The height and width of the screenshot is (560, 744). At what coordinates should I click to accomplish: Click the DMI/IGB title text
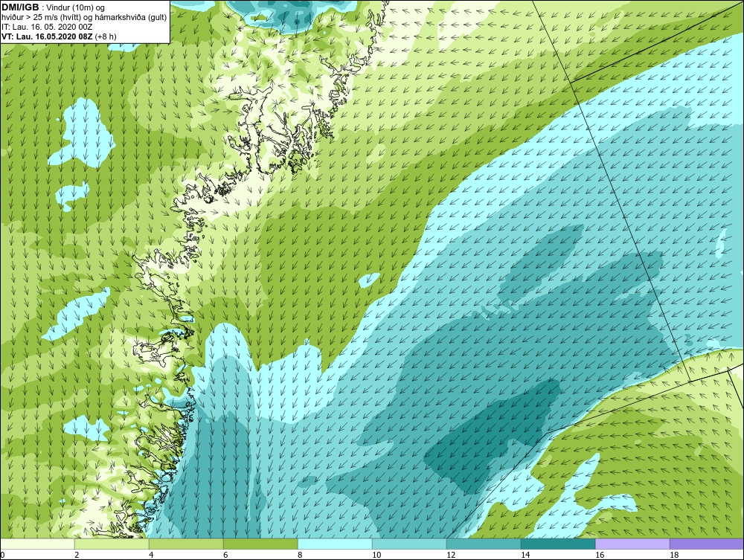click(20, 7)
